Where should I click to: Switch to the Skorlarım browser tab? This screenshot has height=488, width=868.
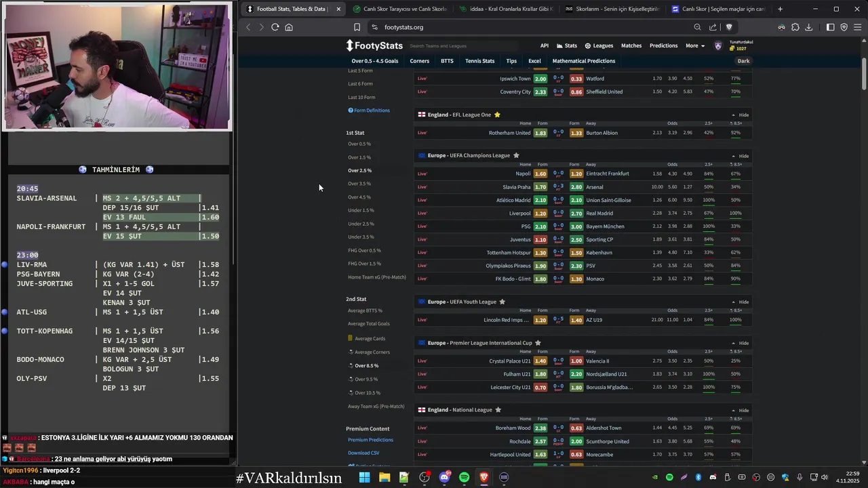click(x=612, y=9)
